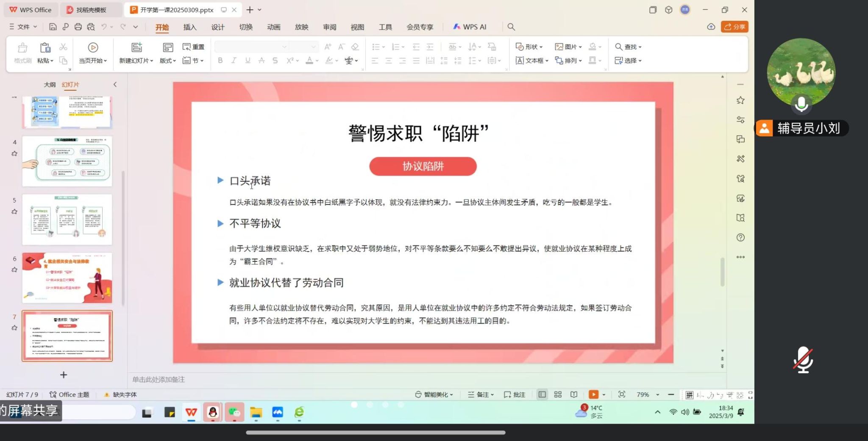Open the 动画 animation tab

pyautogui.click(x=273, y=27)
